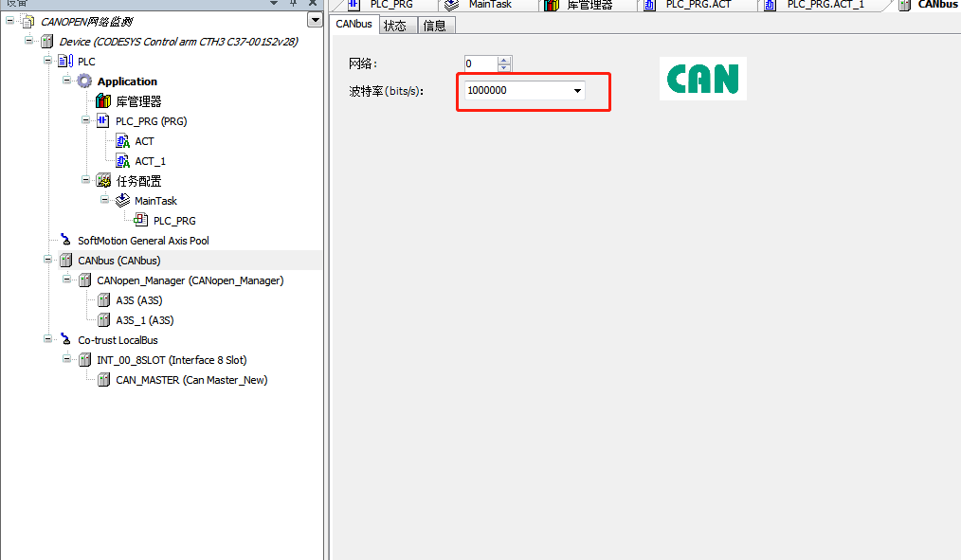Click the 波特率(bits/s) label text
Viewport: 961px width, 560px height.
(386, 91)
